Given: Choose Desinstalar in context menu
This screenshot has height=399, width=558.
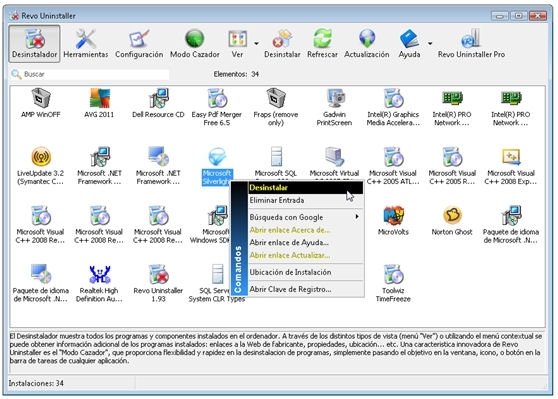Looking at the screenshot, I should (306, 188).
